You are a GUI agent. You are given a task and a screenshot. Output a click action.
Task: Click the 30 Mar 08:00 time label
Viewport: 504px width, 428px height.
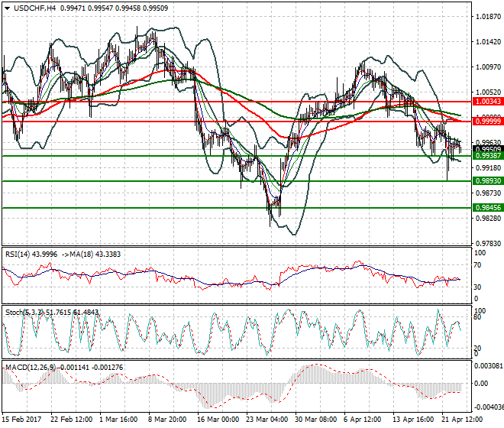[315, 420]
